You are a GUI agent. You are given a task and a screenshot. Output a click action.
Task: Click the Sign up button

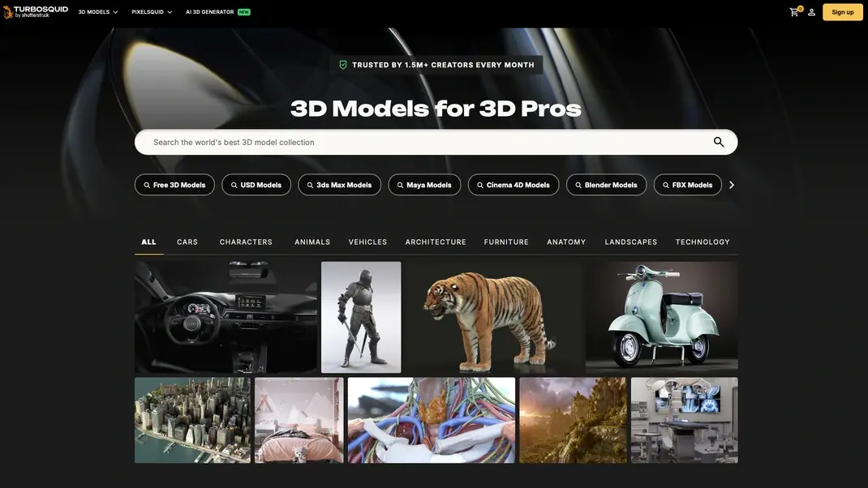[x=843, y=12]
